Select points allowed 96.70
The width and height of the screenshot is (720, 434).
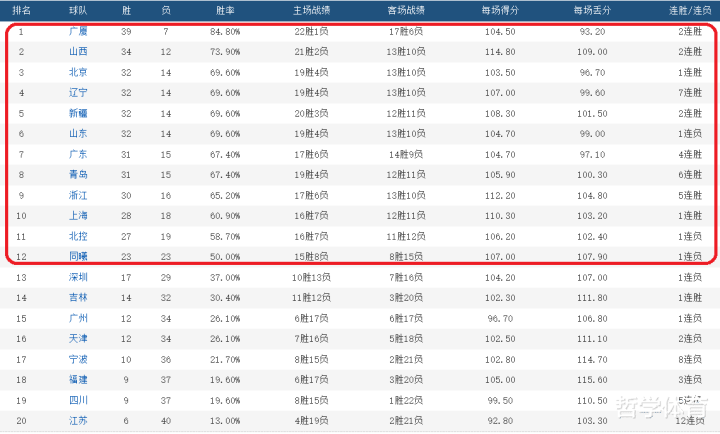(x=592, y=73)
